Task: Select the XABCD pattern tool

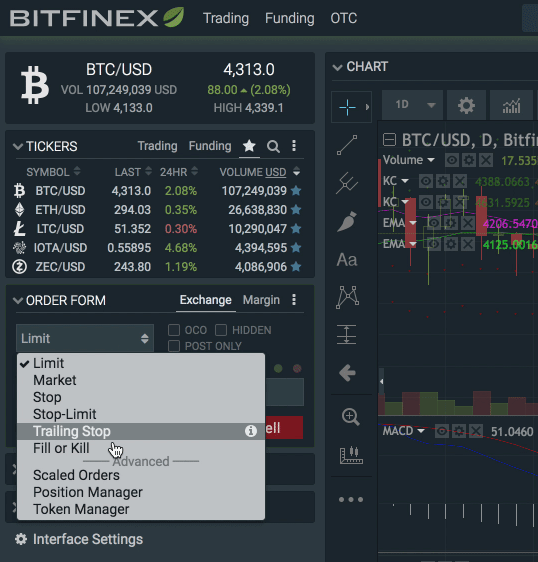Action: (x=347, y=297)
